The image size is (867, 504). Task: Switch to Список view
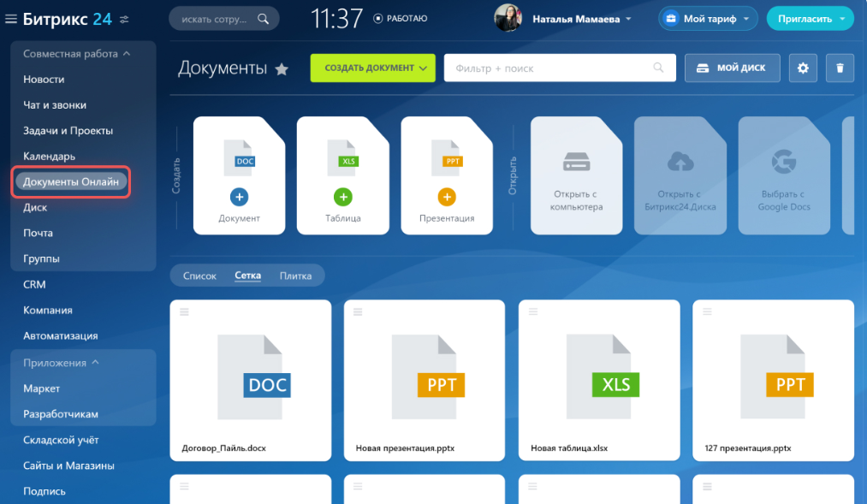[199, 276]
